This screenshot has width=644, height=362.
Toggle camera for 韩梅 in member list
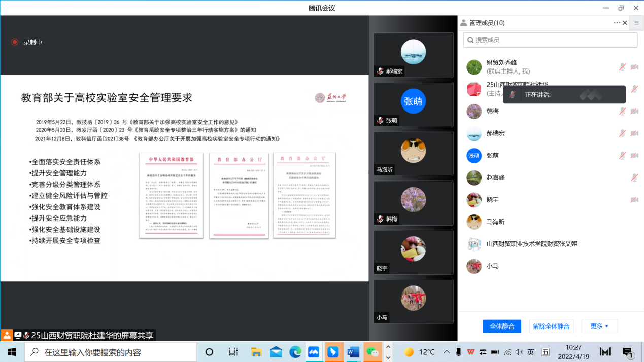(x=634, y=112)
